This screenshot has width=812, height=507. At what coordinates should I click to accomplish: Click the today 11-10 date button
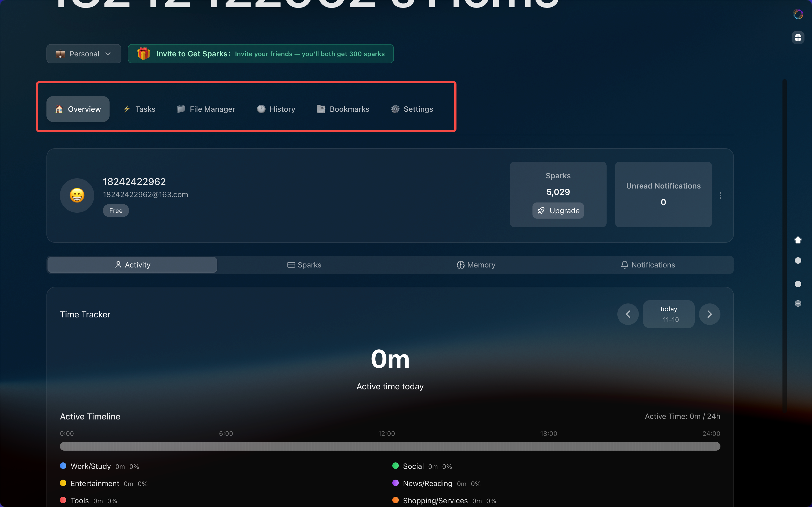(669, 314)
